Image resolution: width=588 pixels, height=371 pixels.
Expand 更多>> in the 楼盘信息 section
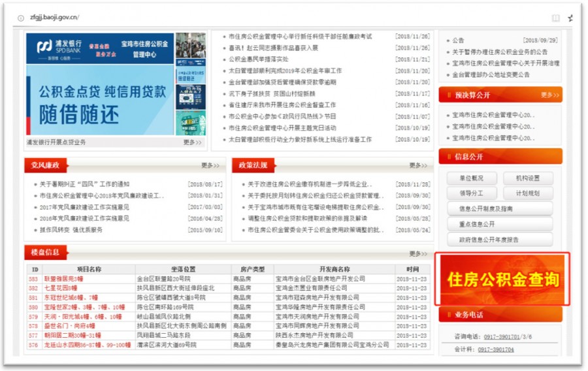coord(418,253)
